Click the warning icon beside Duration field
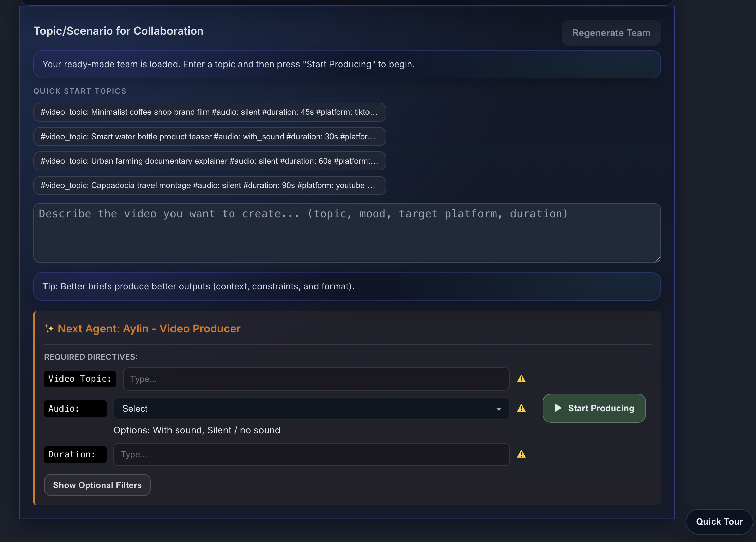Image resolution: width=756 pixels, height=542 pixels. point(522,454)
